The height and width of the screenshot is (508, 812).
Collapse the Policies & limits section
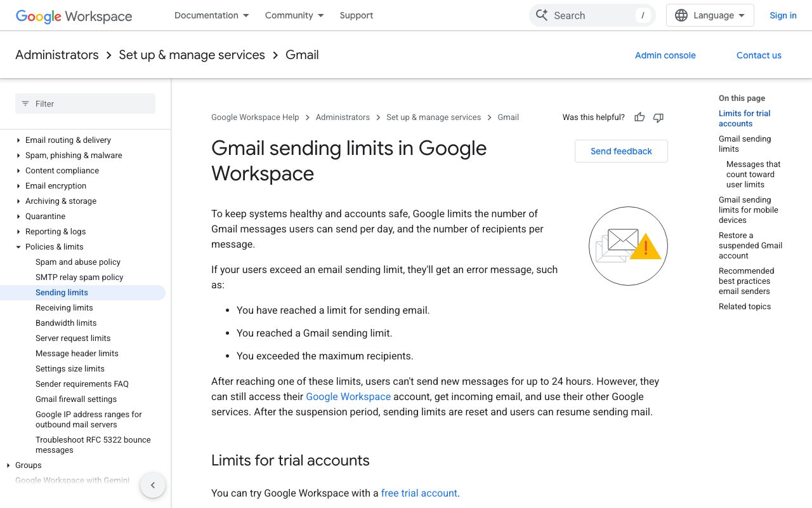tap(18, 247)
